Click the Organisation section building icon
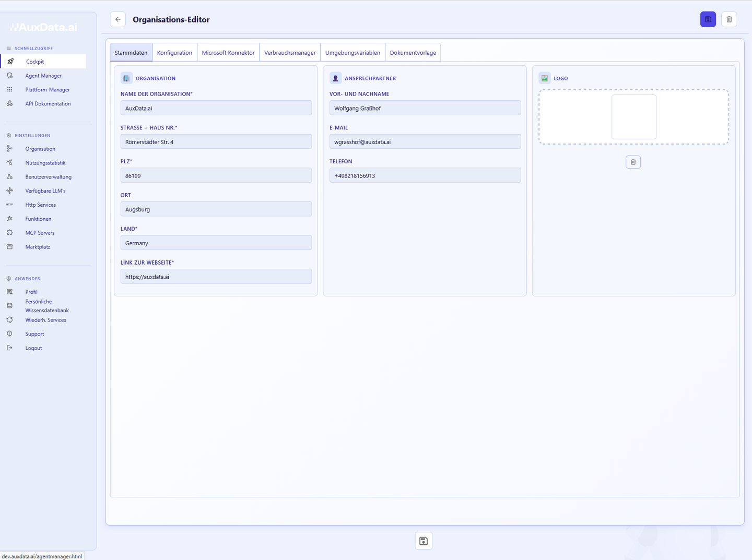 (x=126, y=78)
